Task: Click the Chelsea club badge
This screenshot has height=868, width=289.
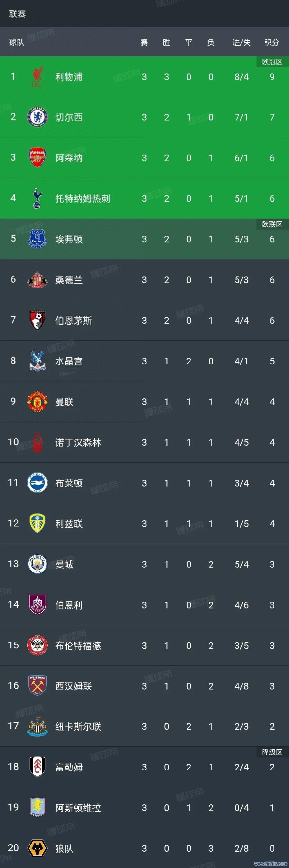Action: 37,117
